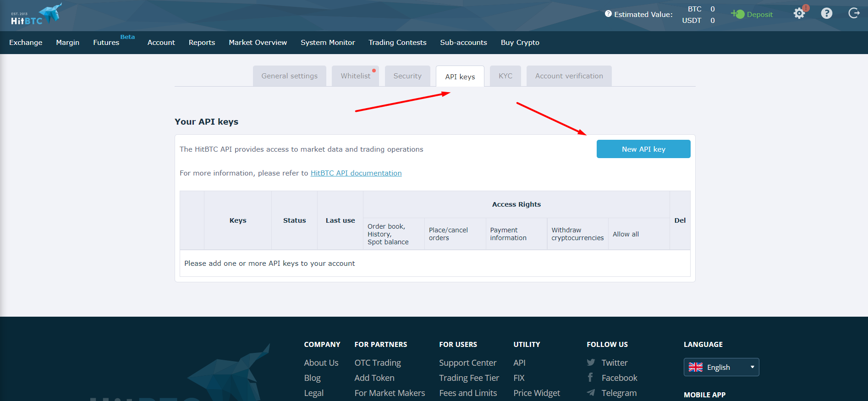Open the API utility footer link
This screenshot has width=868, height=401.
[519, 363]
